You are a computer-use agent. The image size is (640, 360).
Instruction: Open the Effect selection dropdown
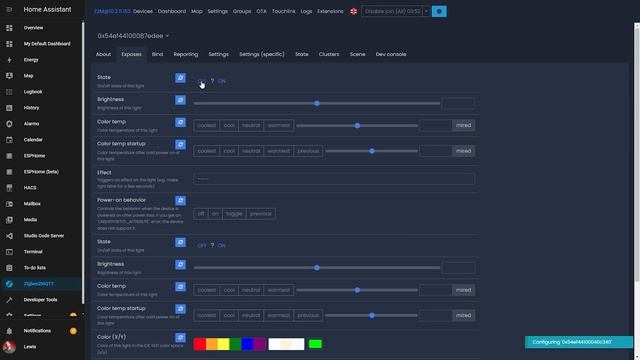coord(334,179)
